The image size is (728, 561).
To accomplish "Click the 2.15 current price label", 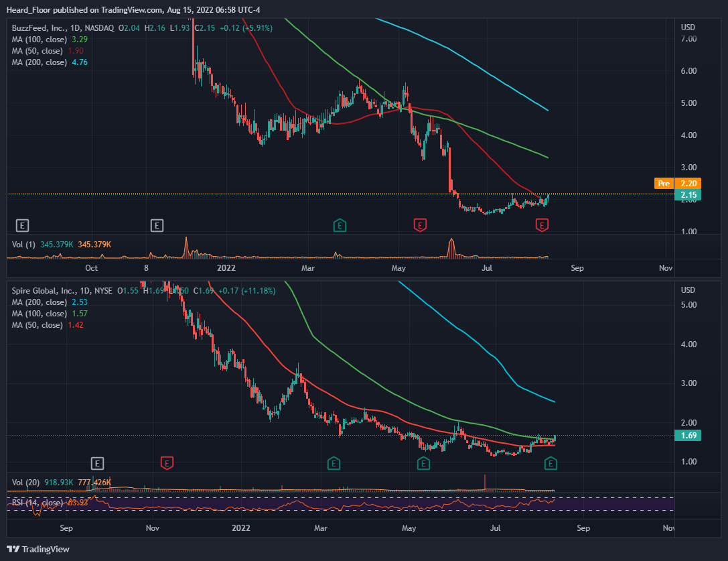I will [x=688, y=195].
